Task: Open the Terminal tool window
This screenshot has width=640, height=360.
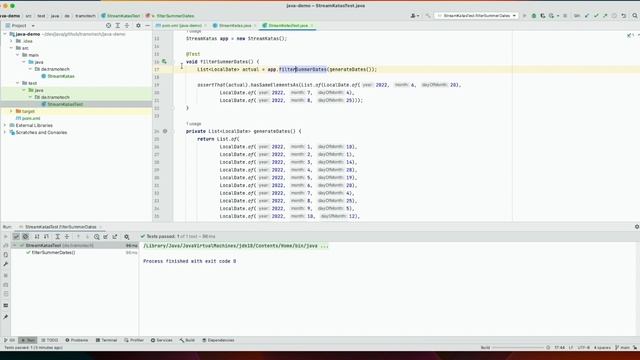Action: (x=106, y=340)
